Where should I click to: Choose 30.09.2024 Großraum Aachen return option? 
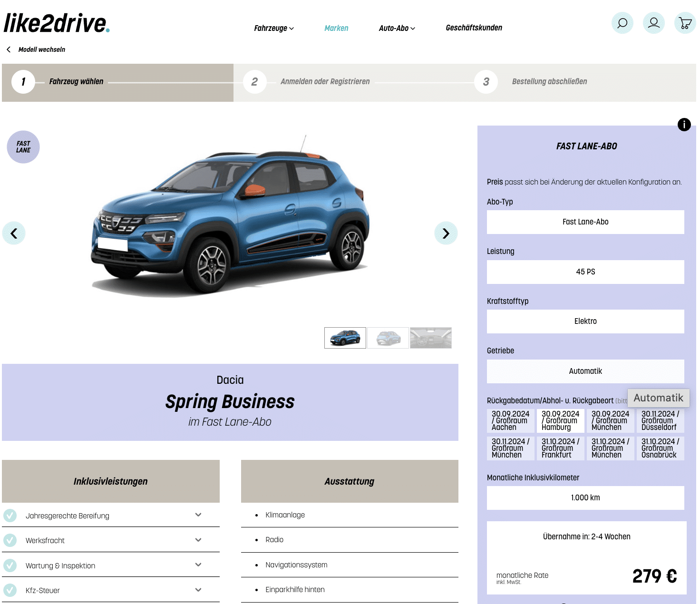[511, 421]
